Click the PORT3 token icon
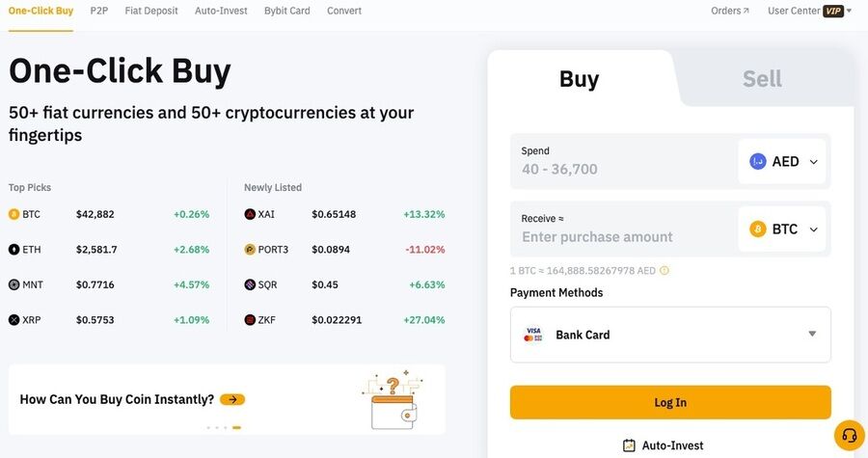The height and width of the screenshot is (458, 868). pyautogui.click(x=250, y=250)
